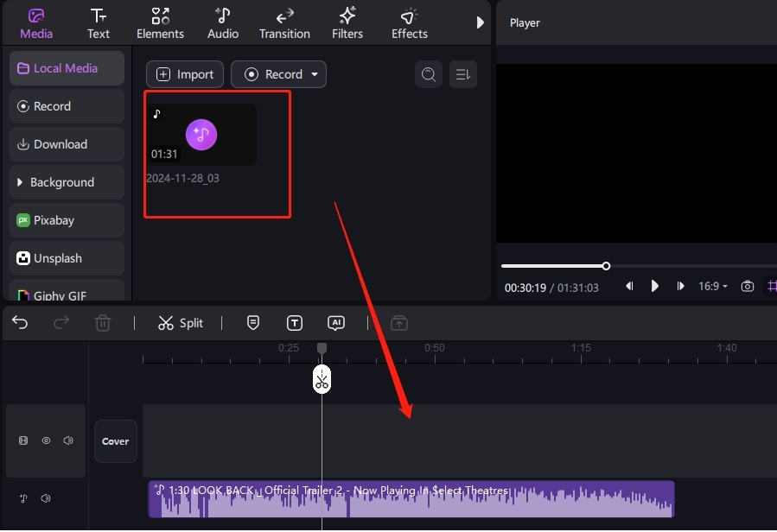
Task: Switch to the Audio tab
Action: tap(222, 22)
